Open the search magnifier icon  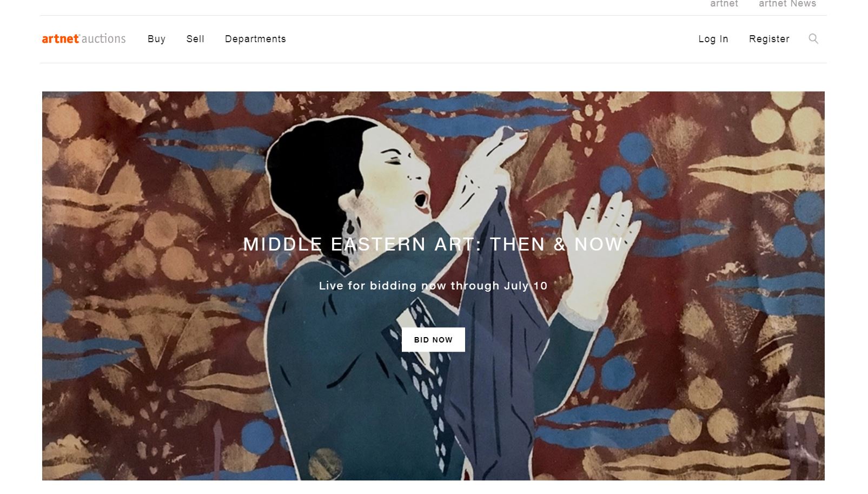click(x=813, y=38)
